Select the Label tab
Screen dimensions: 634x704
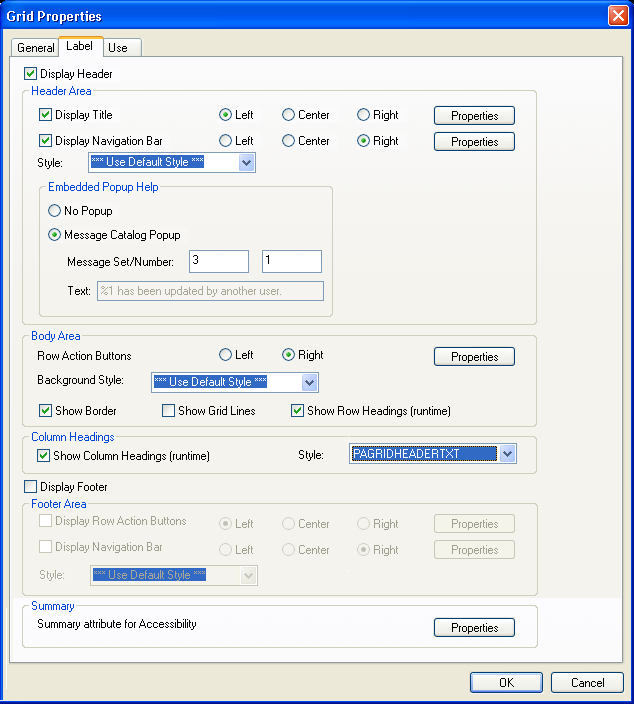click(x=79, y=46)
